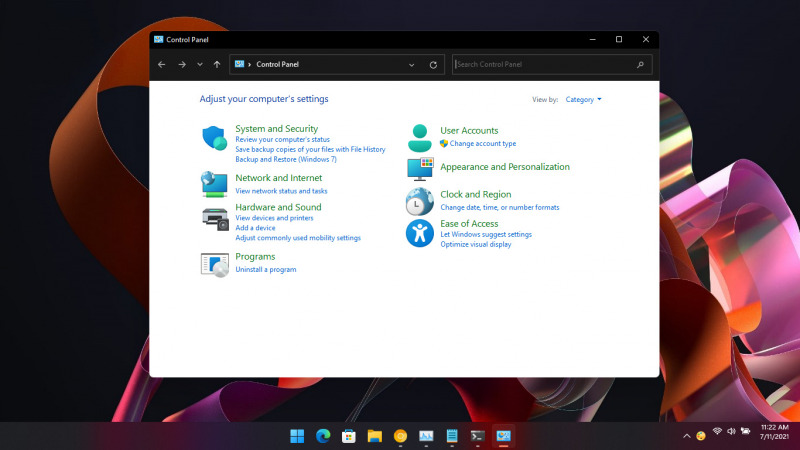Open Save backup copies with File History
Image resolution: width=800 pixels, height=450 pixels.
click(x=310, y=149)
